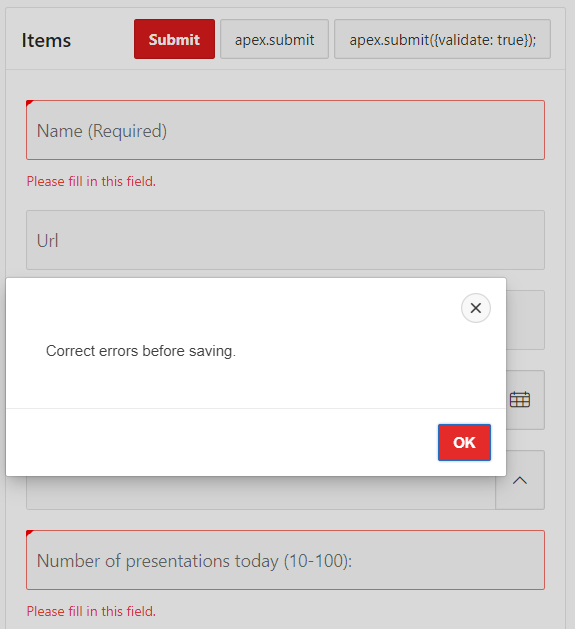Click red required marker on presentations field
This screenshot has height=629, width=575.
click(x=30, y=534)
